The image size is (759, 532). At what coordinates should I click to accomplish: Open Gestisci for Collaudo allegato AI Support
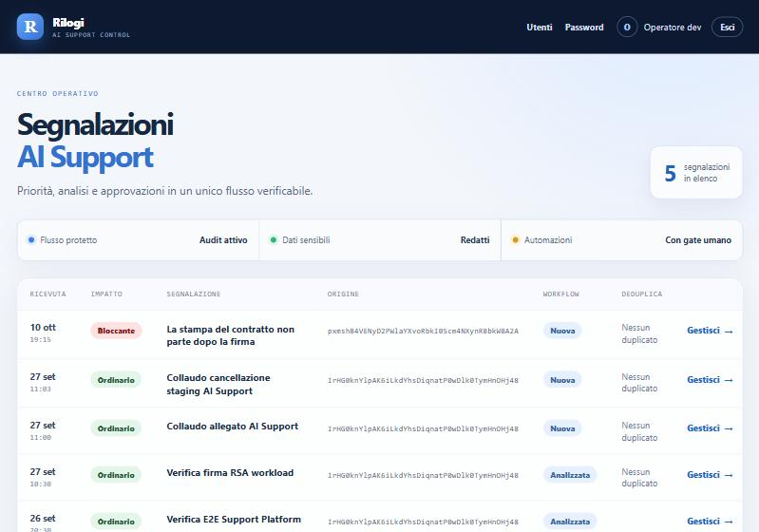point(710,428)
